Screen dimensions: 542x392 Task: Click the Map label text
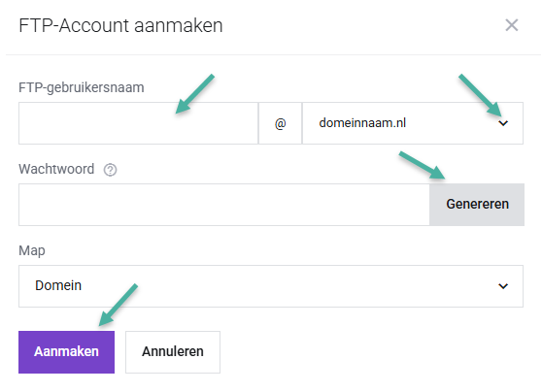[x=32, y=250]
